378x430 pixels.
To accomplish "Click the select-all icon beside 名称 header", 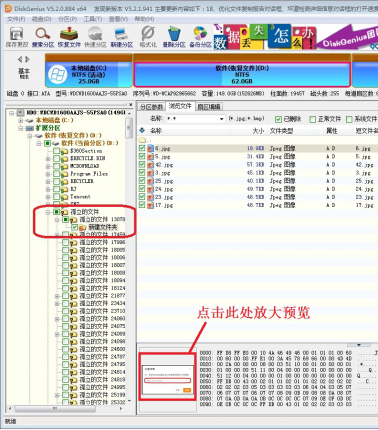I will pyautogui.click(x=142, y=131).
